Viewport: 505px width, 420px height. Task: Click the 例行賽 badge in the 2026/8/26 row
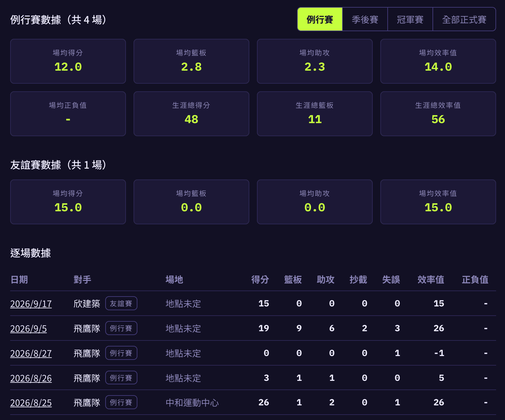click(121, 378)
